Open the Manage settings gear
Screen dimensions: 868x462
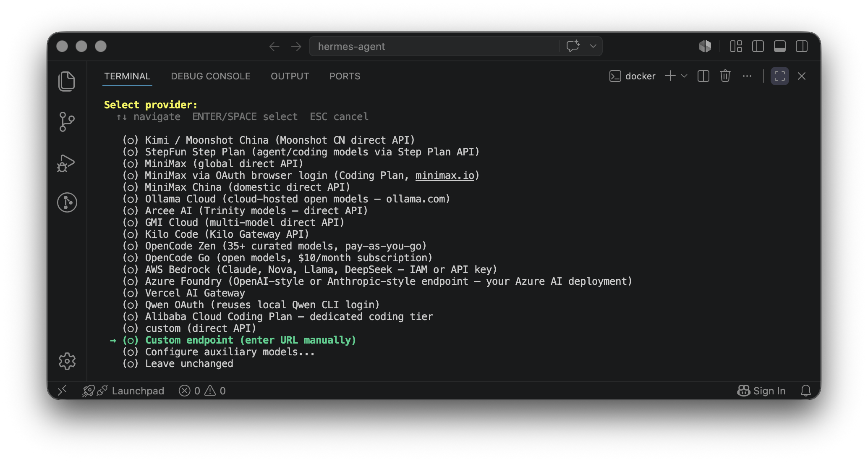[x=67, y=361]
